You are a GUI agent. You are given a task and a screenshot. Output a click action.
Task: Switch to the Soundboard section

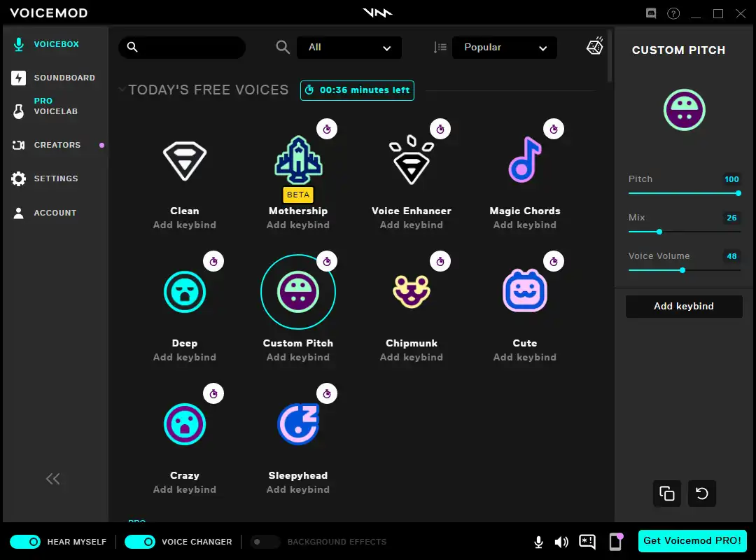pyautogui.click(x=55, y=78)
